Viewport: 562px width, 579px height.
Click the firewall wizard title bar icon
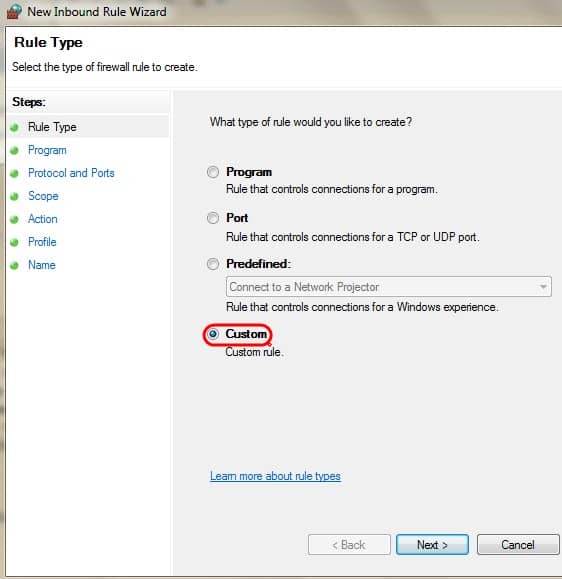point(14,11)
